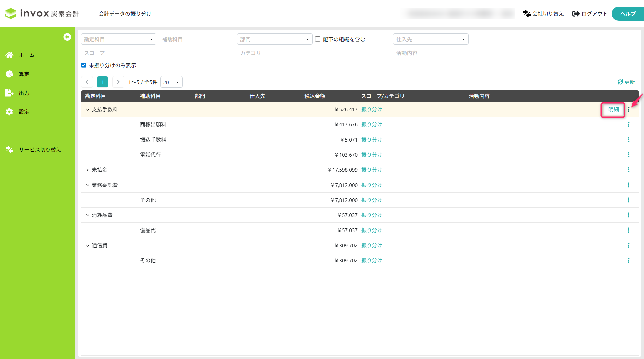
Task: Click 会社切り替え in the header
Action: [x=543, y=14]
